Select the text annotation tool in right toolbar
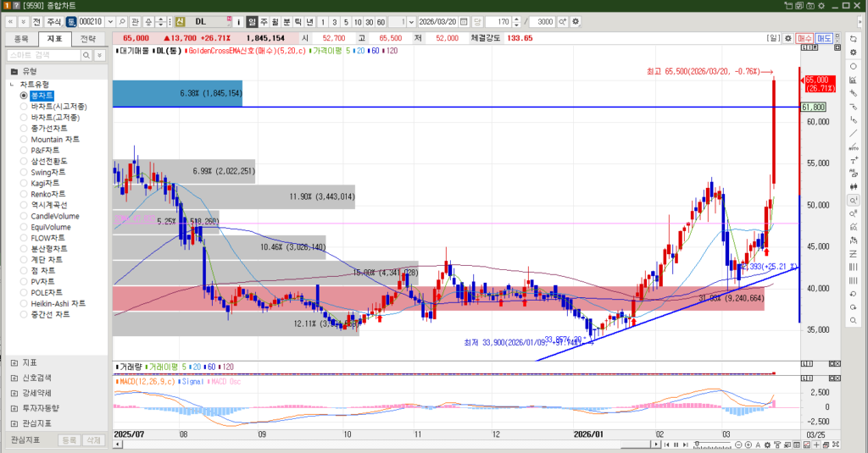868x453 pixels. point(854,159)
